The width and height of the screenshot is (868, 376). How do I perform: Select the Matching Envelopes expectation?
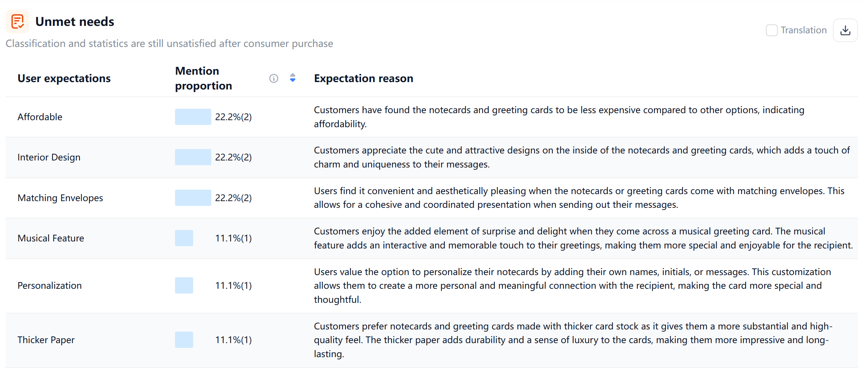click(60, 198)
